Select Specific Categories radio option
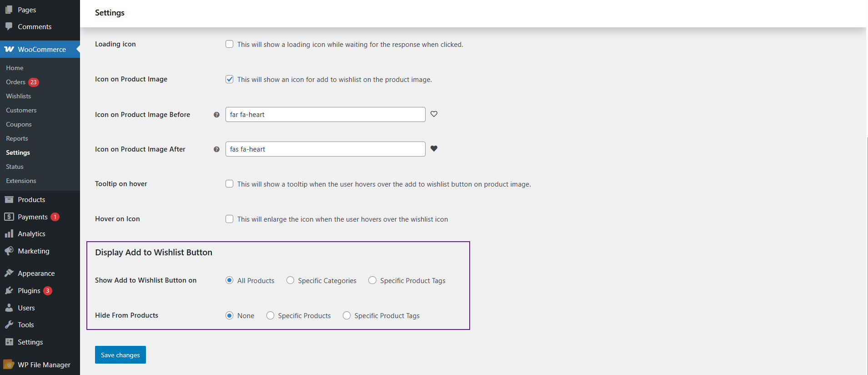868x375 pixels. 290,280
